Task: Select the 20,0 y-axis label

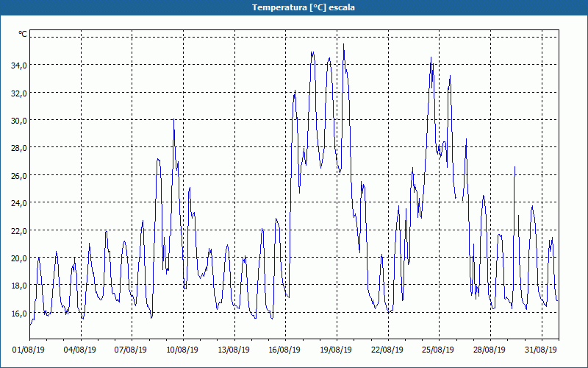Action: tap(19, 258)
